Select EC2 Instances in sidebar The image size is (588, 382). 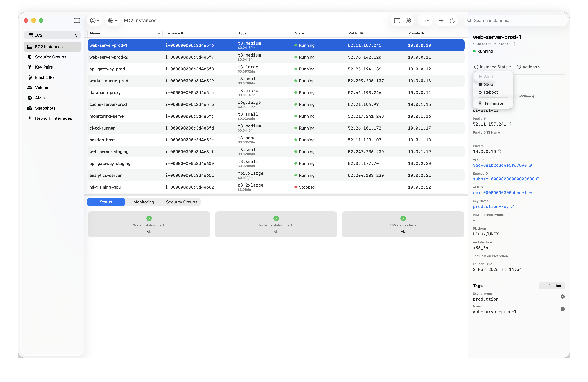click(x=52, y=47)
